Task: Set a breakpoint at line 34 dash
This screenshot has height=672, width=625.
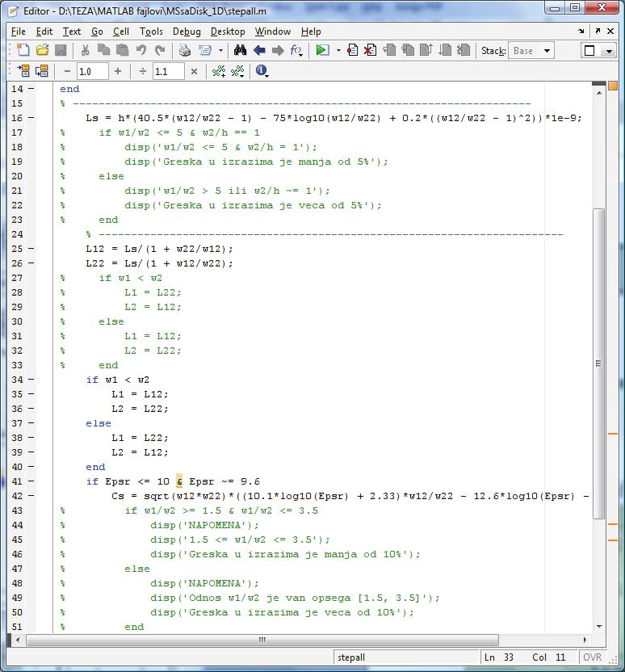Action: 31,380
